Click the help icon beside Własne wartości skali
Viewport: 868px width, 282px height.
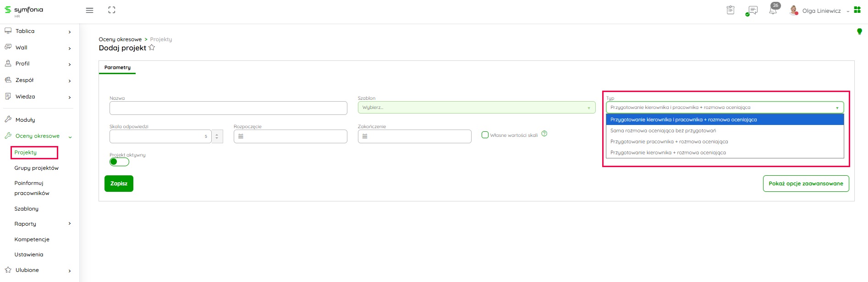[544, 134]
